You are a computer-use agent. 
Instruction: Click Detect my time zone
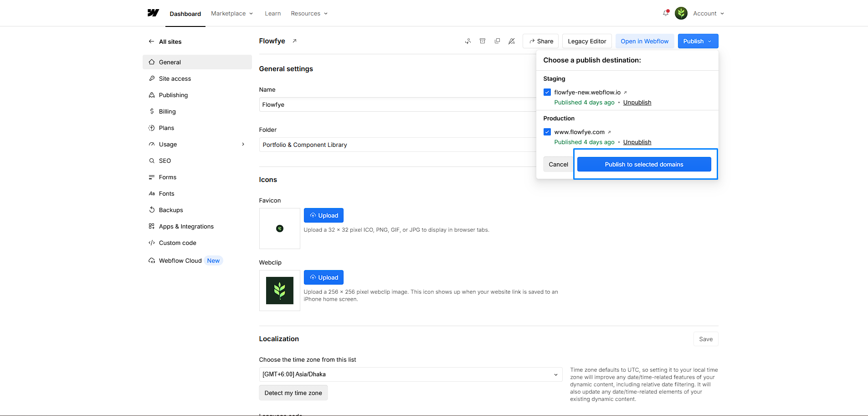coord(293,393)
